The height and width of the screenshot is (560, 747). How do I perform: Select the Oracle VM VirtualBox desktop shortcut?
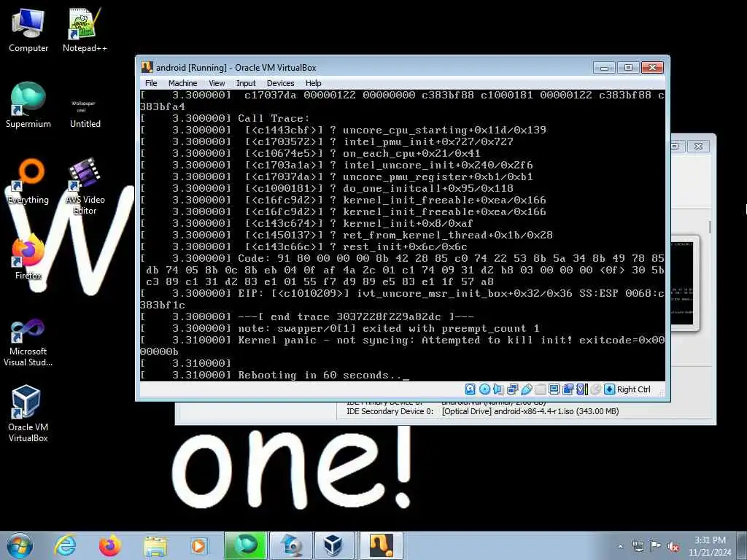pyautogui.click(x=28, y=414)
